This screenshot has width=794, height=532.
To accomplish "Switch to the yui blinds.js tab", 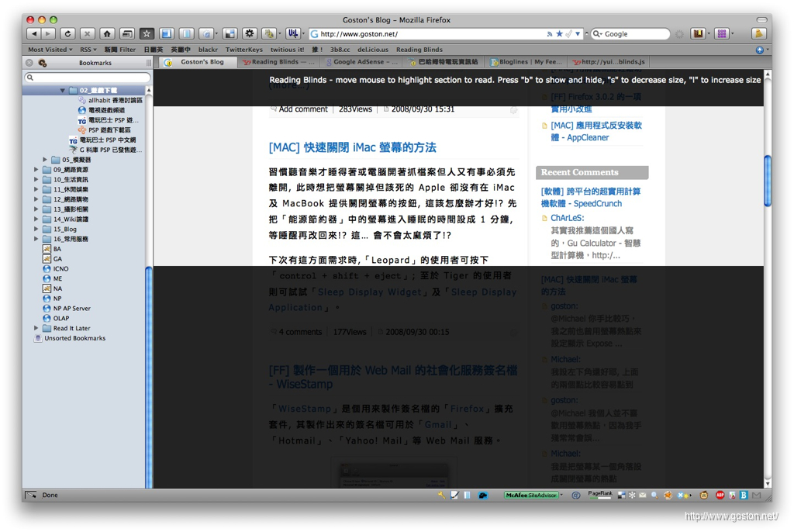I will click(609, 62).
